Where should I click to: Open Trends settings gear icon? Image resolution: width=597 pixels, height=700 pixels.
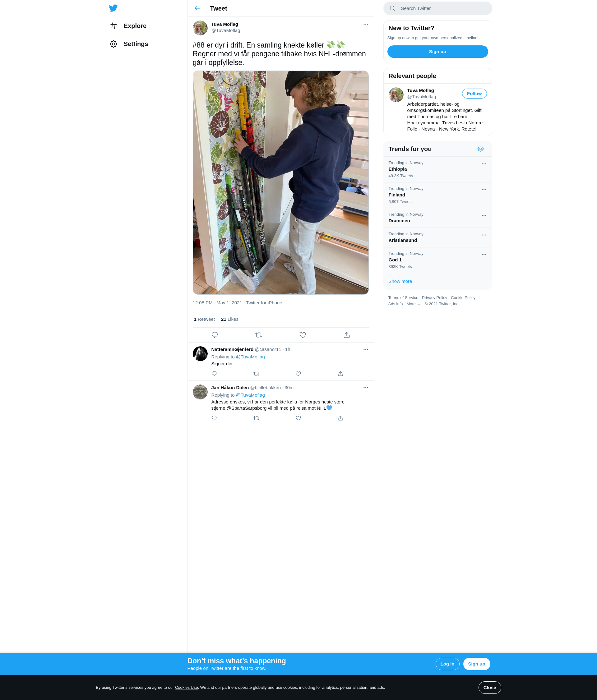pyautogui.click(x=480, y=149)
